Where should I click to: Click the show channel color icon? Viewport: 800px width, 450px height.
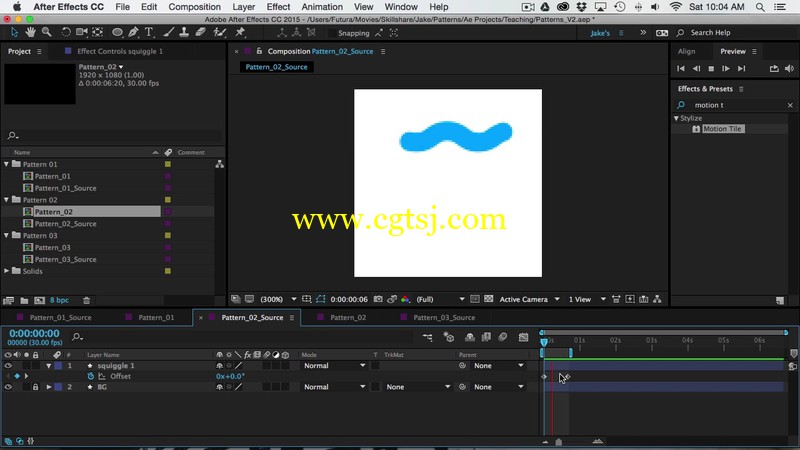pos(405,299)
